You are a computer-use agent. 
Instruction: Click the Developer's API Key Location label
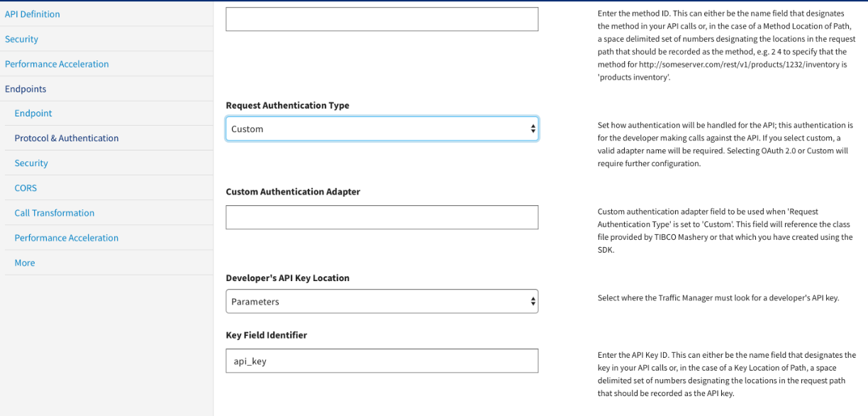pos(287,278)
